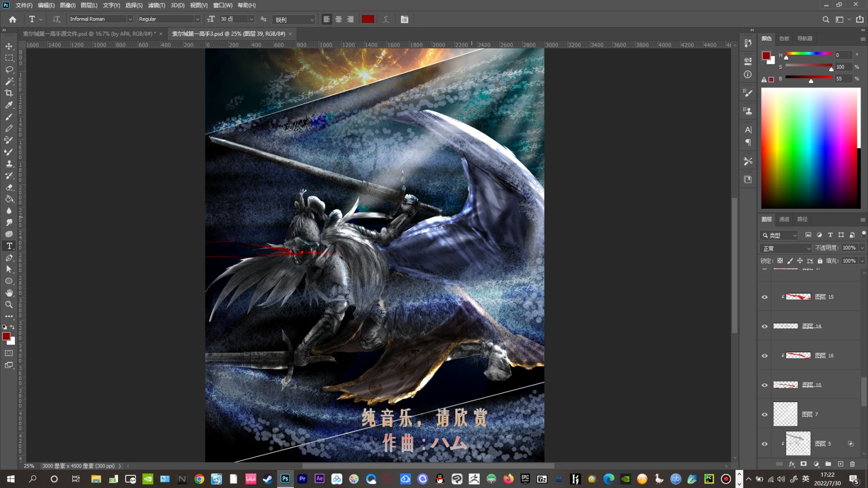Switch to the 色板 tab
Image resolution: width=868 pixels, height=488 pixels.
coord(784,39)
